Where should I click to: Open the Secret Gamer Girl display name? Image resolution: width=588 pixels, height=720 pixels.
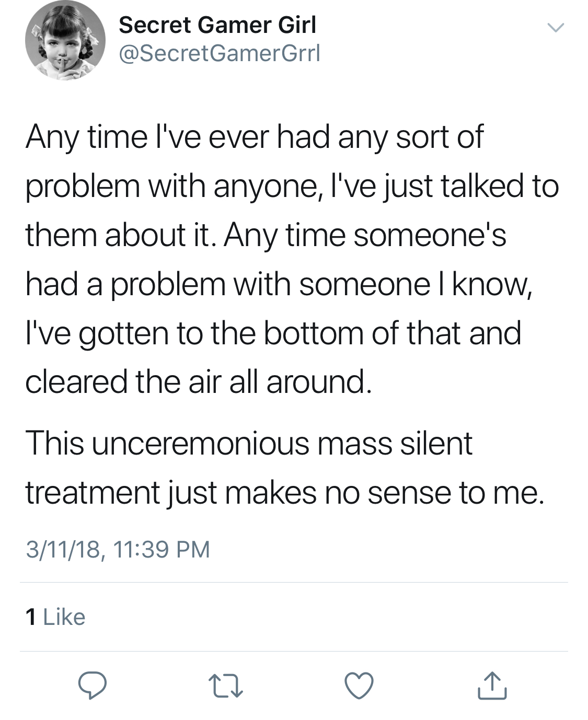pos(217,25)
